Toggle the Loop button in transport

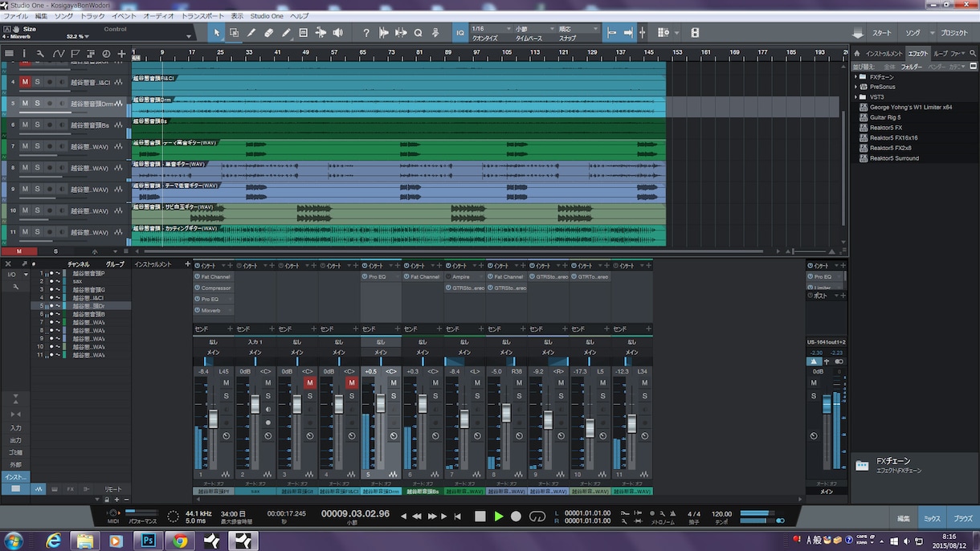(x=537, y=516)
